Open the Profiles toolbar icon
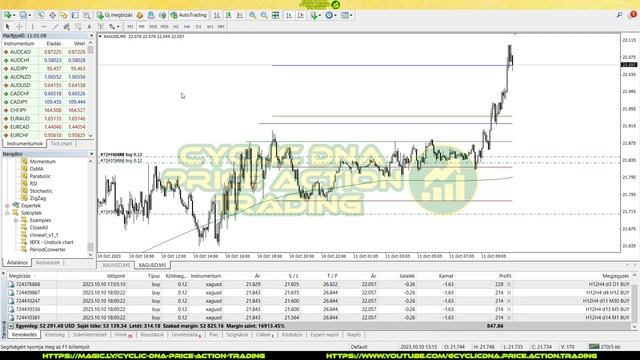640x360 pixels. (x=23, y=15)
